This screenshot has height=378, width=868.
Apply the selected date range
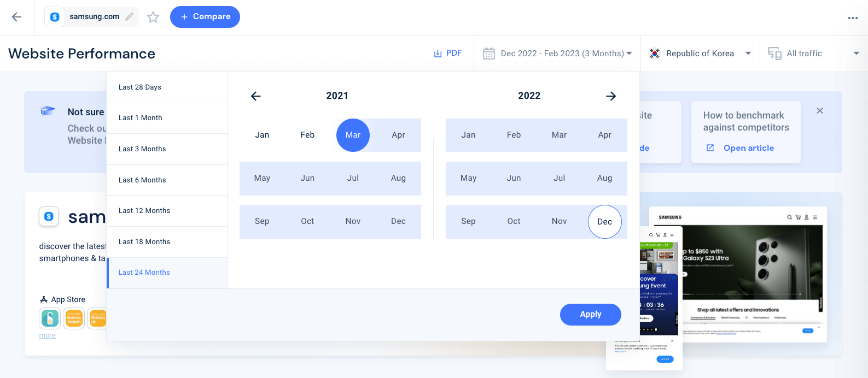click(590, 314)
